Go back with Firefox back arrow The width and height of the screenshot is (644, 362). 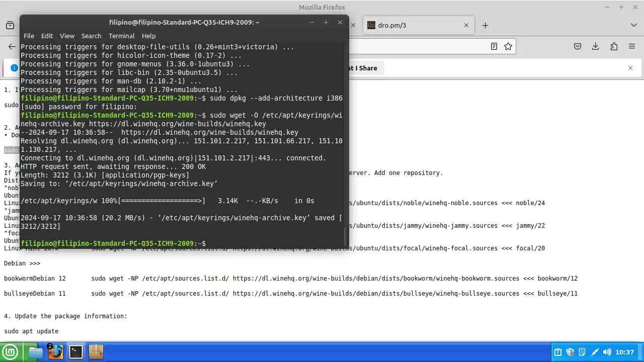click(x=12, y=46)
